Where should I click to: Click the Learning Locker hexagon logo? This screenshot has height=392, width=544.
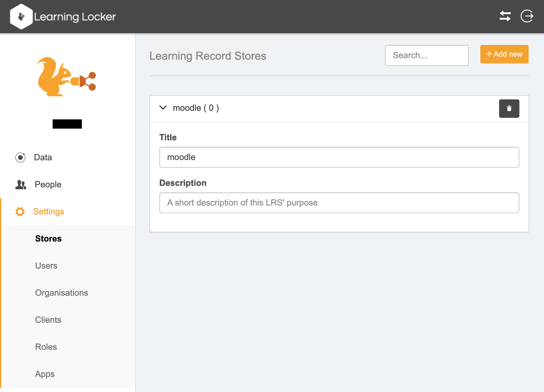click(21, 17)
